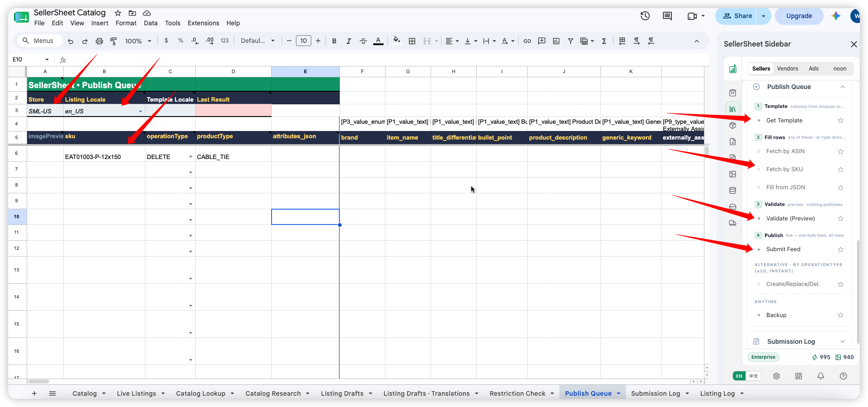Open the fill color picker

[397, 41]
